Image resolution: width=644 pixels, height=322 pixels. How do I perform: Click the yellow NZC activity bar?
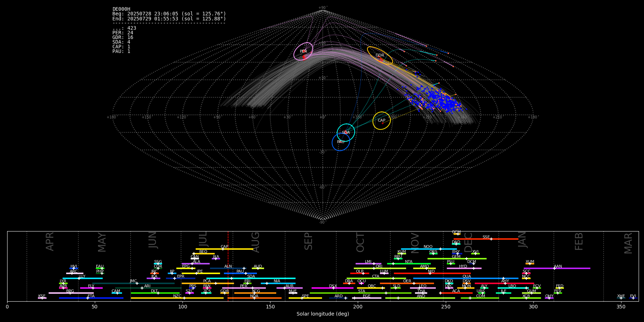(177, 298)
